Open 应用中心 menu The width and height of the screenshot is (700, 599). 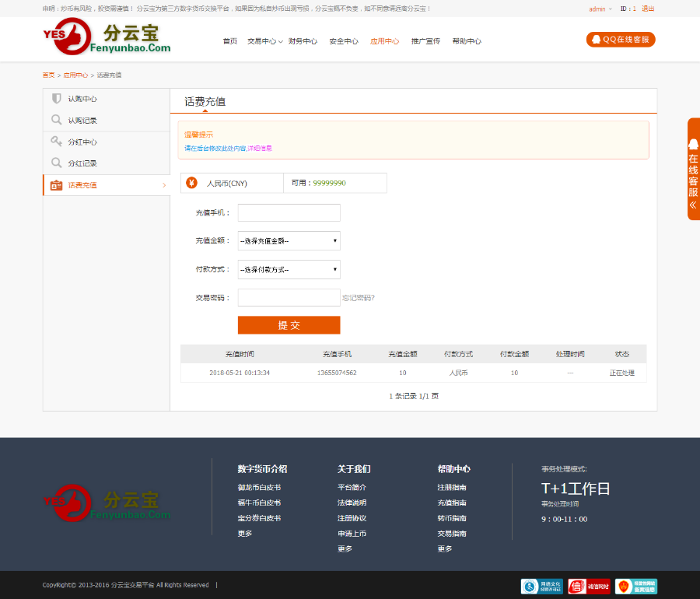point(384,41)
